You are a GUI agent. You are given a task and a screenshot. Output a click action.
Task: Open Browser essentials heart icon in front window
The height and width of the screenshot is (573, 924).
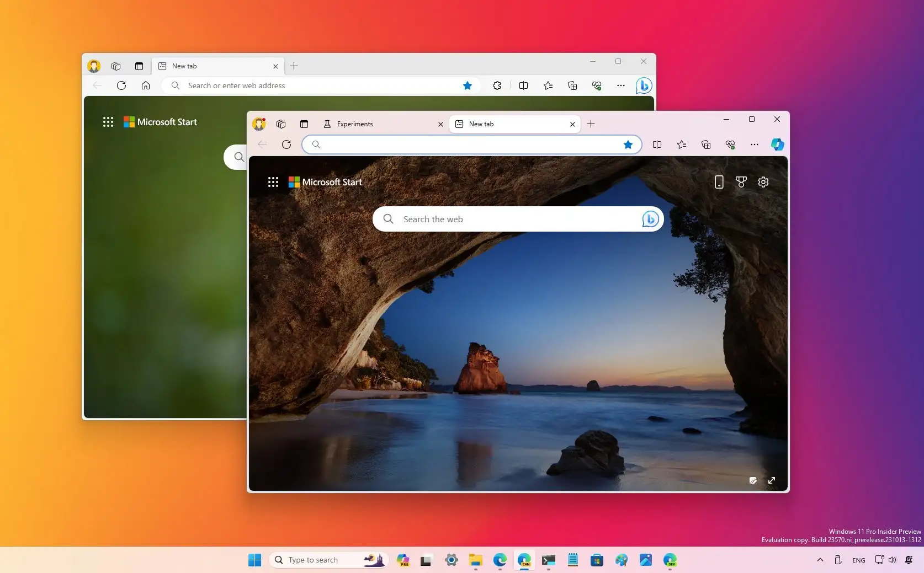(730, 144)
